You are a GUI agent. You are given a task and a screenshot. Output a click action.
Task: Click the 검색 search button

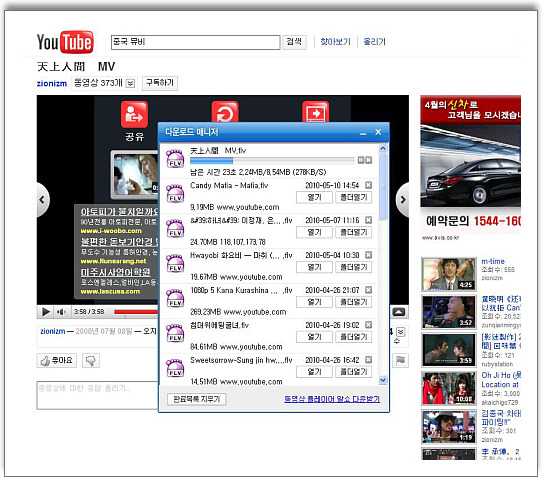[294, 42]
